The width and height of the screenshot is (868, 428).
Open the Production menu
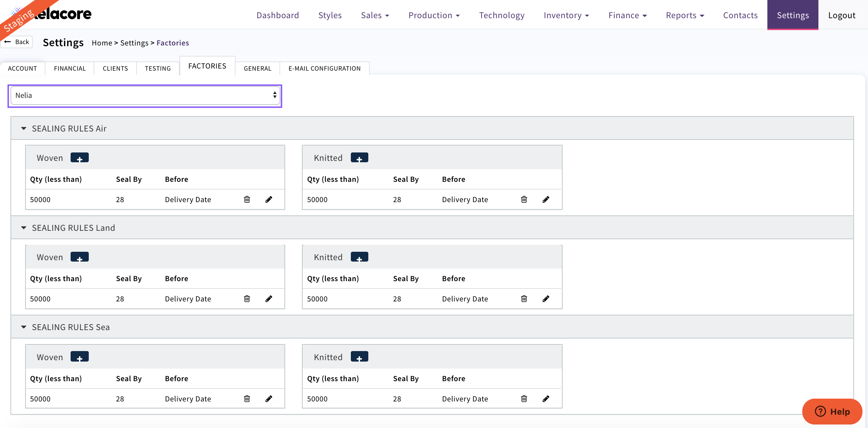click(x=434, y=15)
